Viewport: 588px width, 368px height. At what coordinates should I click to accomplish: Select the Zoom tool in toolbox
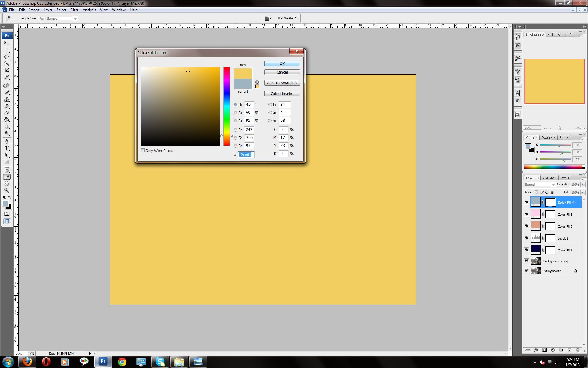click(x=7, y=190)
